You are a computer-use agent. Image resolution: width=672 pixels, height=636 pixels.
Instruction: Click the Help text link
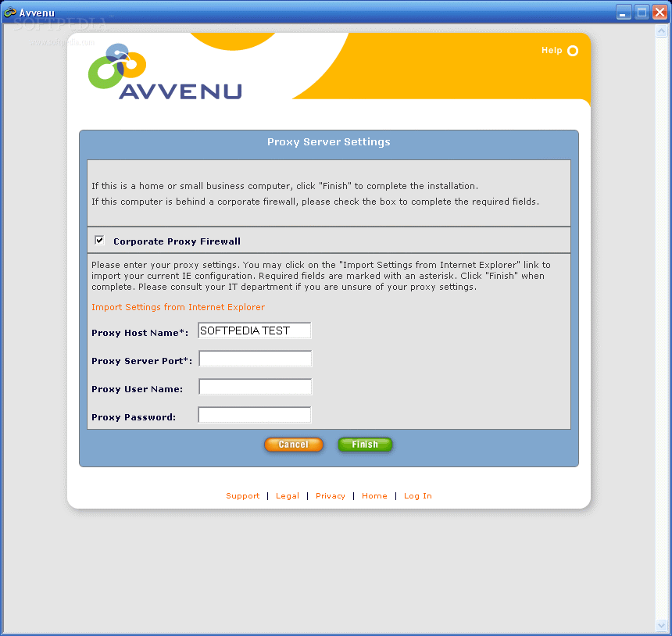(x=552, y=51)
